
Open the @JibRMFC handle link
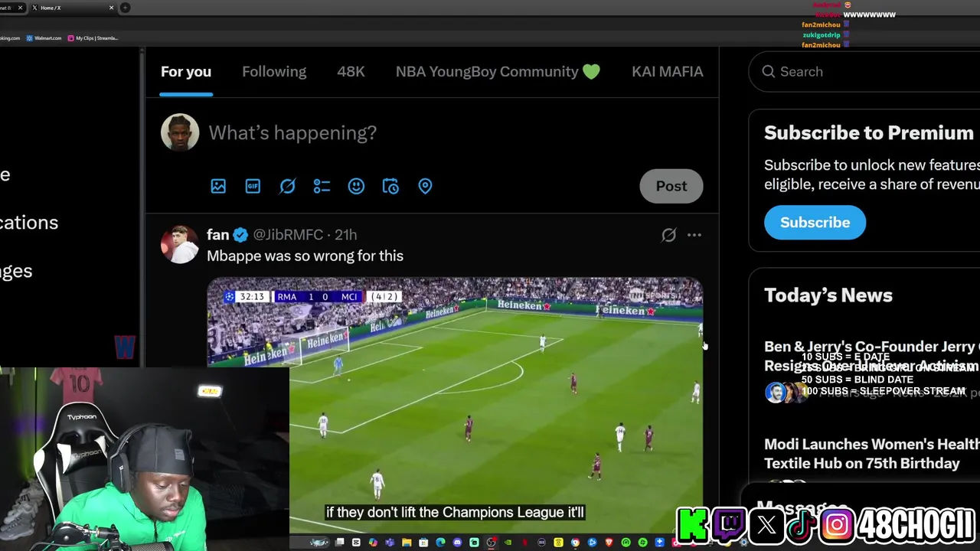pos(288,235)
